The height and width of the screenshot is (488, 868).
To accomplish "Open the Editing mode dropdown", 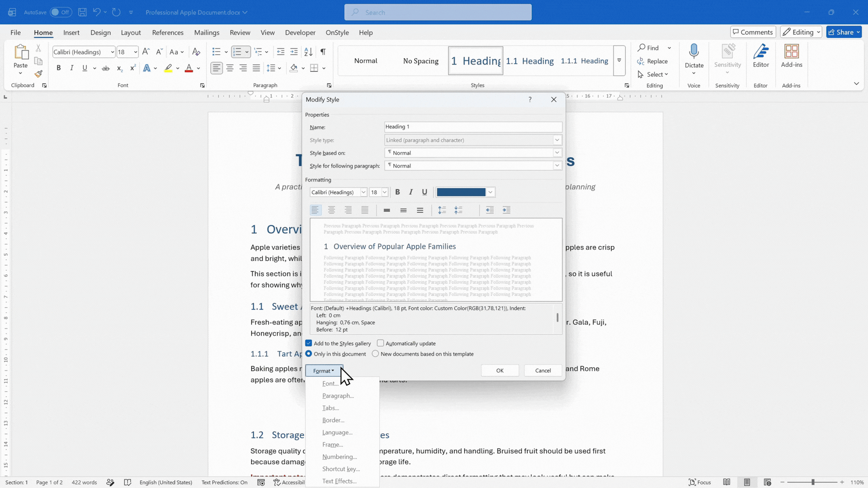I will pyautogui.click(x=801, y=32).
